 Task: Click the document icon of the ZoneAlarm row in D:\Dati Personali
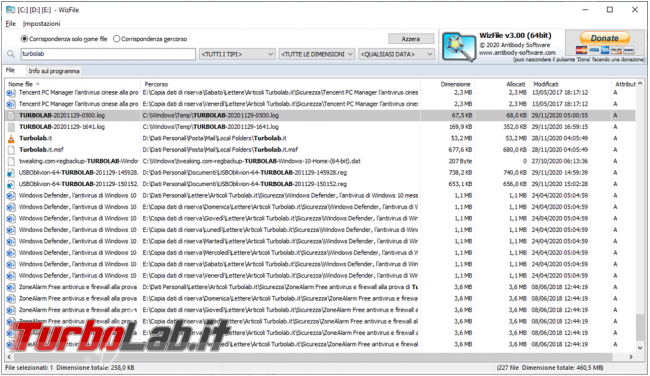click(x=11, y=287)
